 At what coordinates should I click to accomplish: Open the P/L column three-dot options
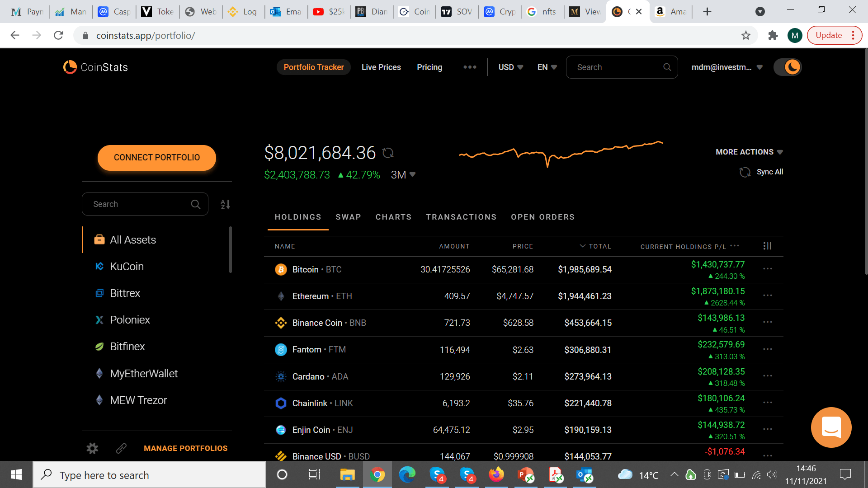coord(735,246)
